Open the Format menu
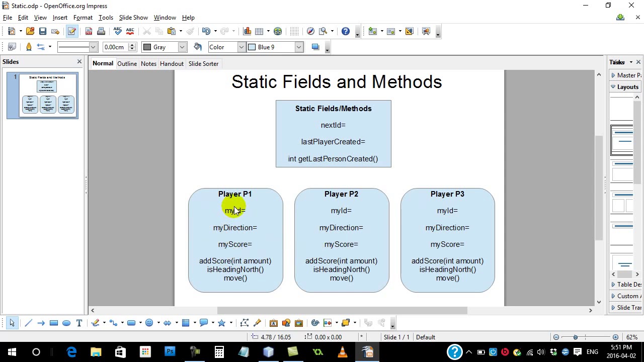644x362 pixels. click(83, 18)
